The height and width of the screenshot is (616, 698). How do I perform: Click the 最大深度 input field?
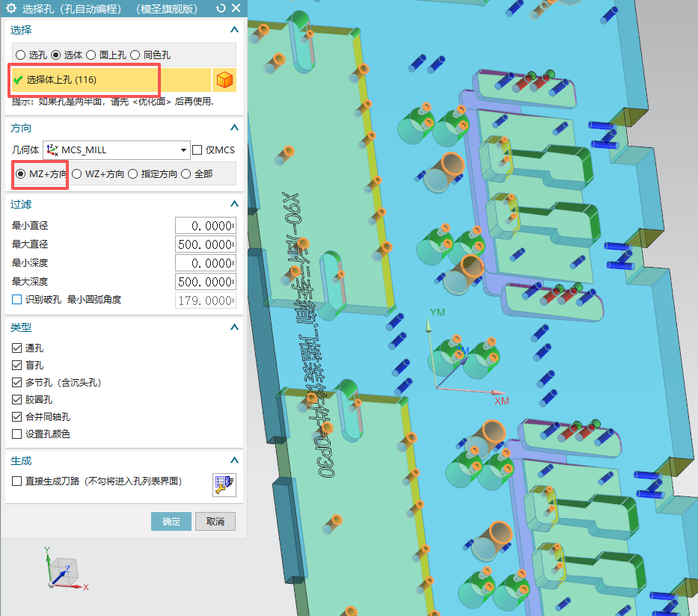click(205, 282)
